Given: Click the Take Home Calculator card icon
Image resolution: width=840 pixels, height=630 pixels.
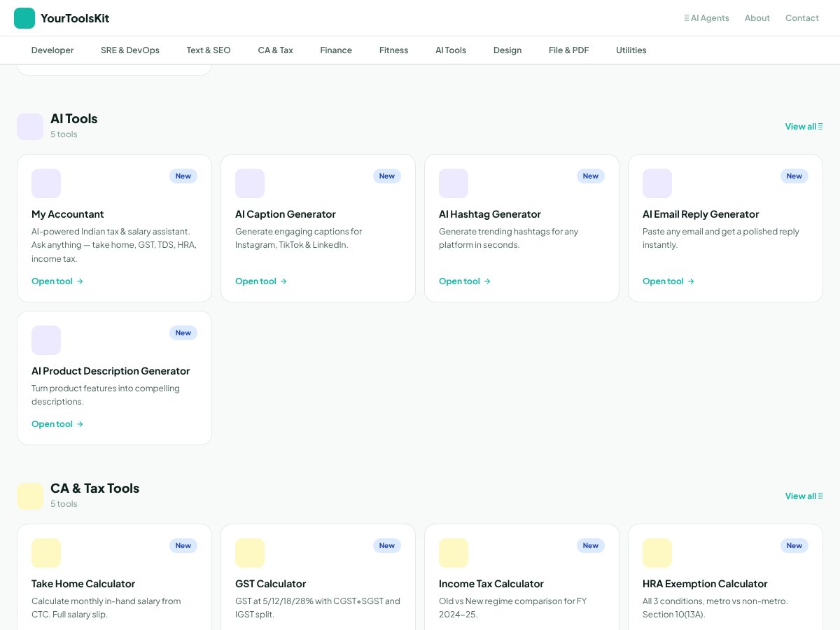Looking at the screenshot, I should 46,553.
